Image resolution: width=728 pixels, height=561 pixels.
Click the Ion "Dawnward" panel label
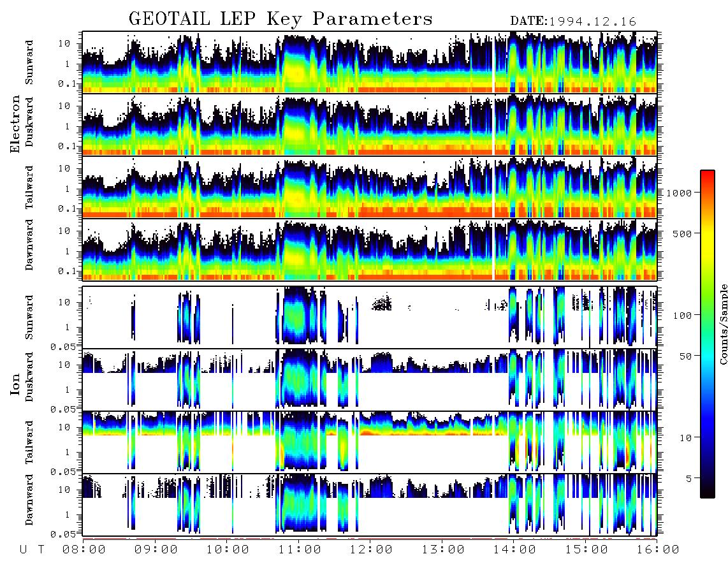click(29, 500)
